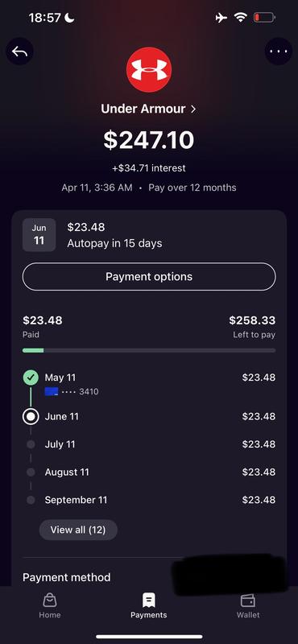
Task: Tap the paid progress bar
Action: point(149,350)
